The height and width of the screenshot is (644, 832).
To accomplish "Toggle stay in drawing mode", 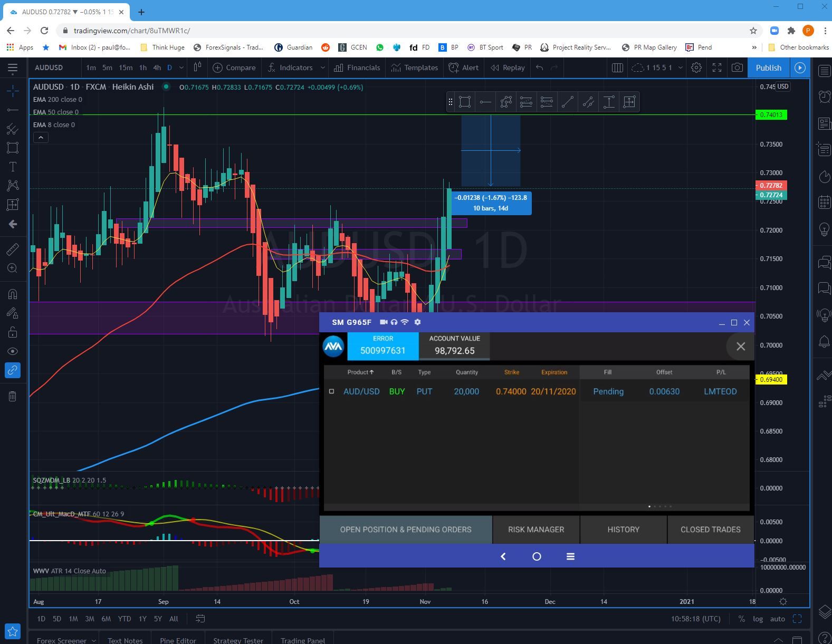I will pos(13,313).
